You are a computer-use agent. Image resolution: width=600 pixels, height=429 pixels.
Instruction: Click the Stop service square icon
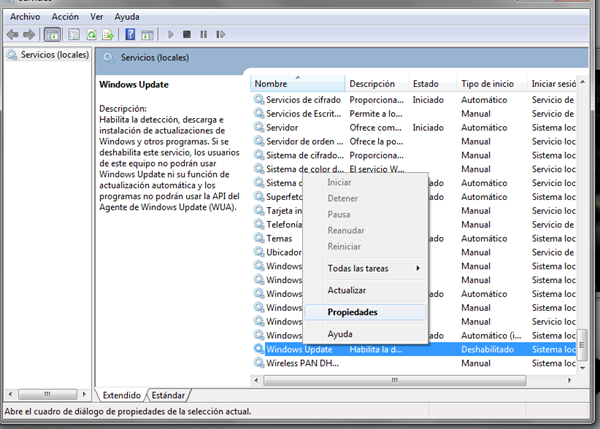click(186, 34)
